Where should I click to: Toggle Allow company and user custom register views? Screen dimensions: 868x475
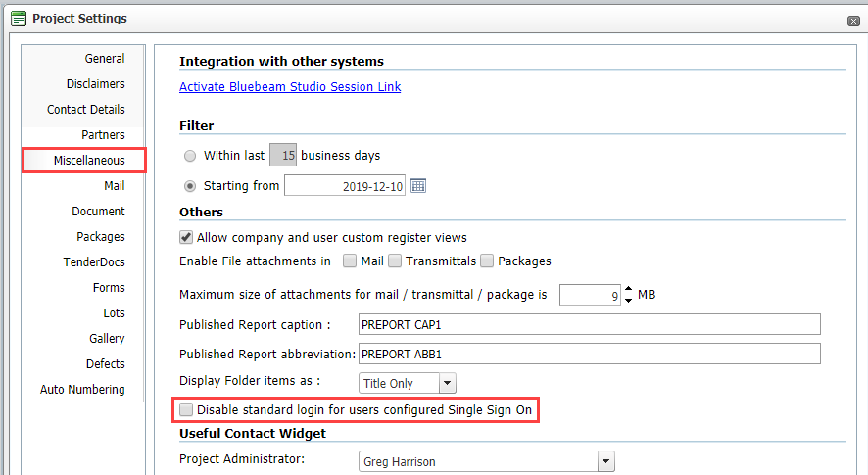coord(186,237)
